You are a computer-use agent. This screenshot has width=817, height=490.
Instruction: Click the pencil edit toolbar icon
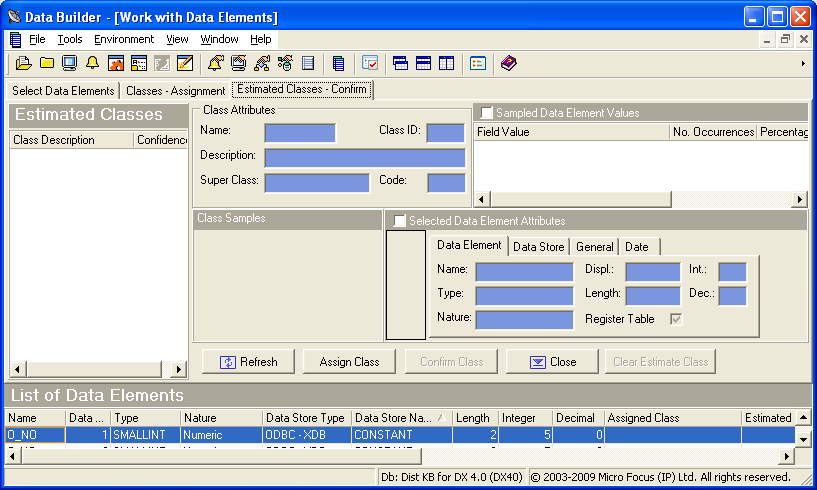click(x=185, y=63)
